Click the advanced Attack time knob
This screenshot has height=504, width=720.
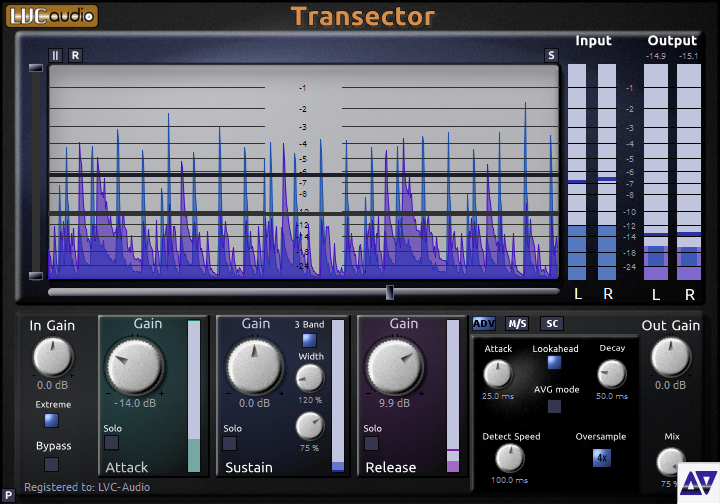tap(498, 374)
